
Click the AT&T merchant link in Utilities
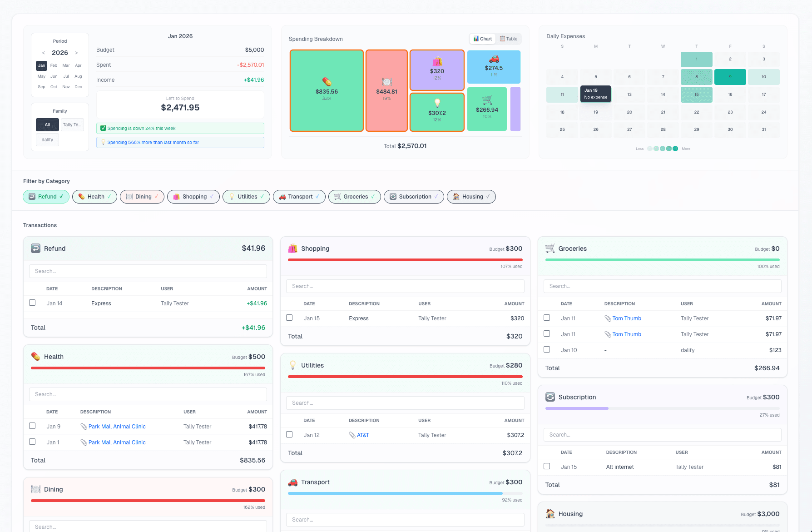coord(363,435)
